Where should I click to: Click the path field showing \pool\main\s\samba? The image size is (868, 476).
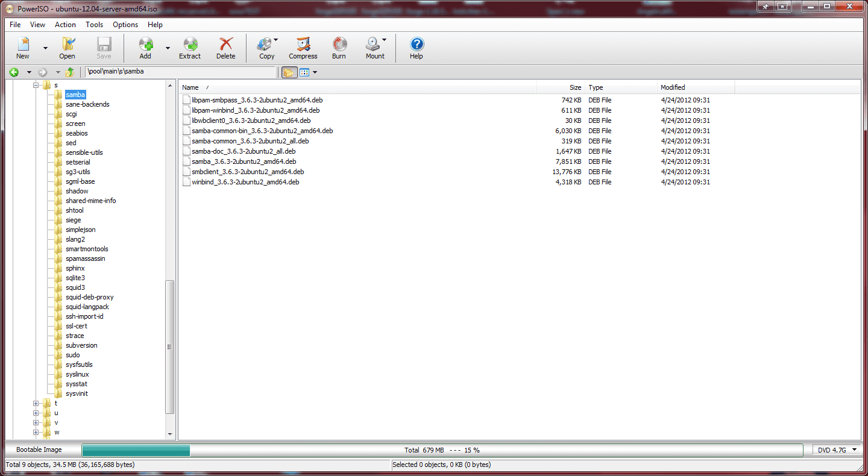tap(180, 72)
